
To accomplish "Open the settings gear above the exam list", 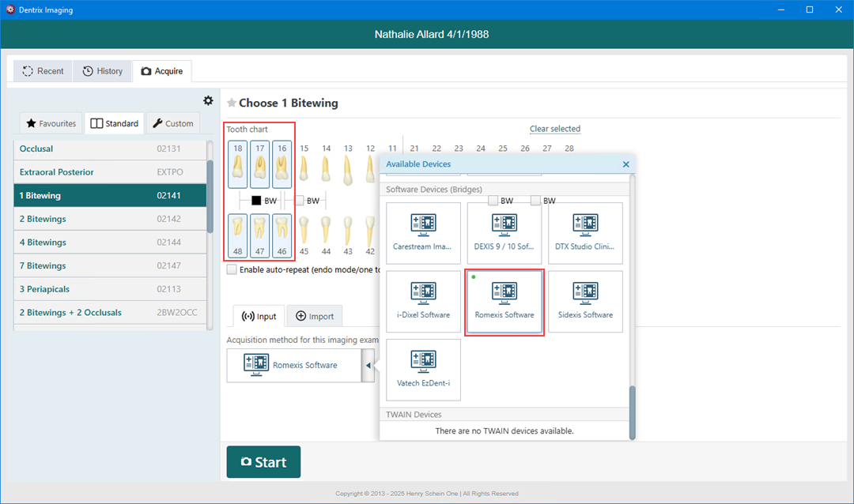I will 208,100.
